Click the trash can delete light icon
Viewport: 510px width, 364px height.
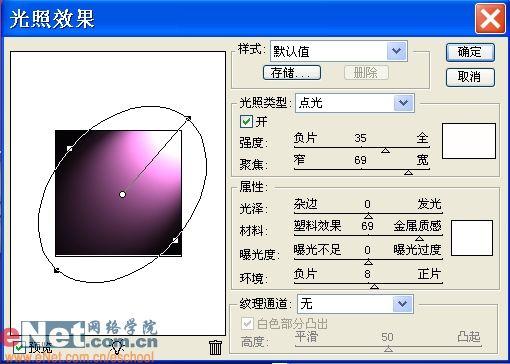click(x=215, y=347)
